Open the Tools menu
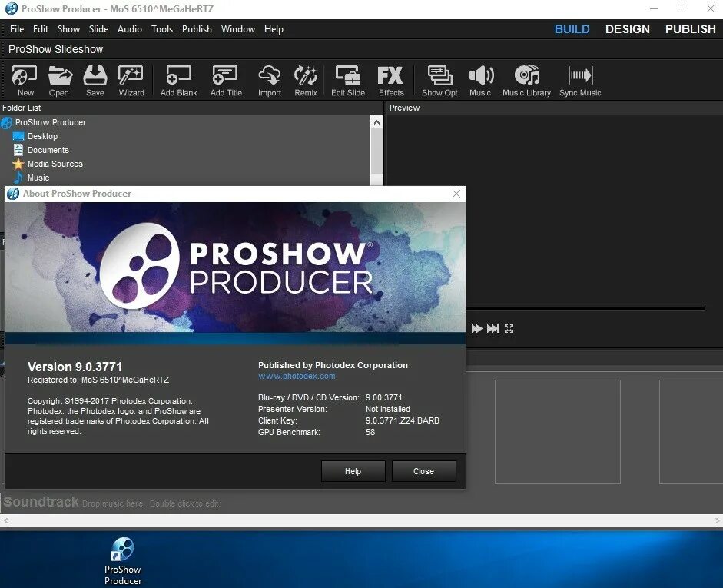This screenshot has height=588, width=723. pos(162,29)
